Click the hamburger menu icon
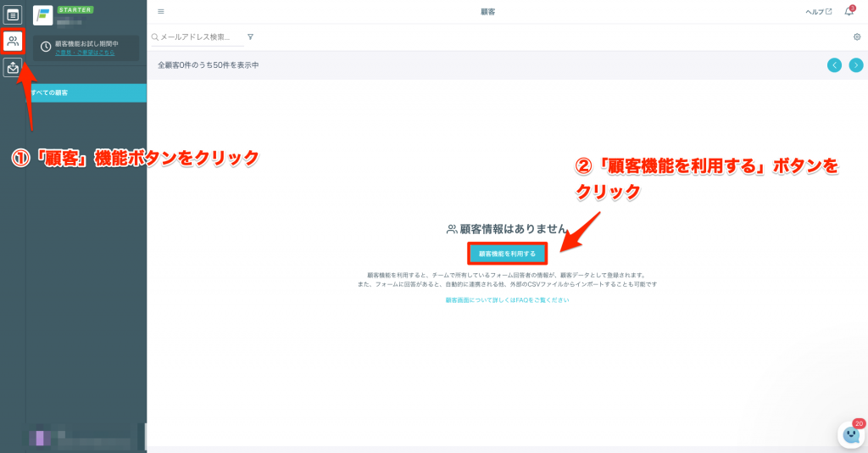The height and width of the screenshot is (453, 868). point(161,12)
